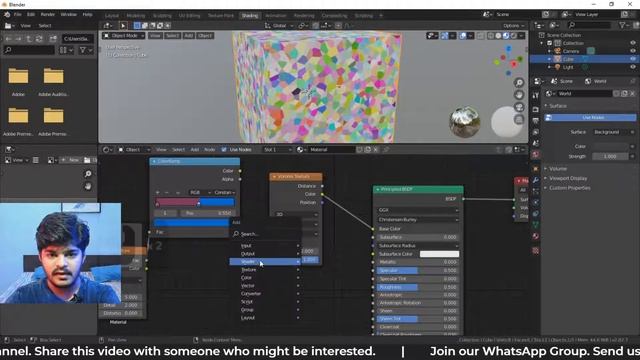Hide Light with its eye icon
Viewport: 640px width, 360px height.
pyautogui.click(x=633, y=67)
